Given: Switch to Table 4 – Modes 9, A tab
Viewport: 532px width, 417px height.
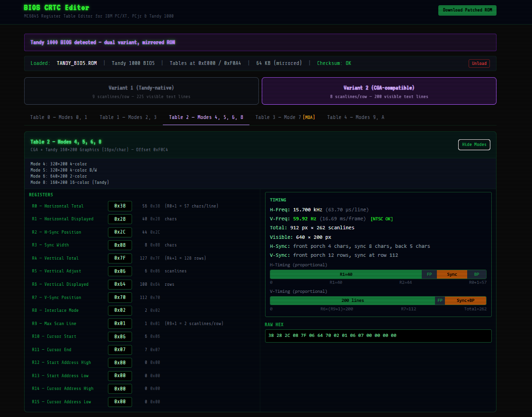Looking at the screenshot, I should pos(355,117).
